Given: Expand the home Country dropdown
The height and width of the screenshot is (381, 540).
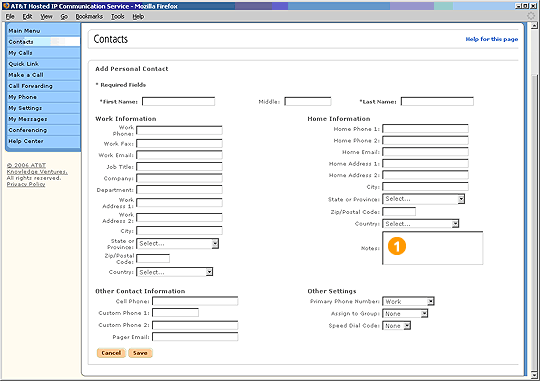Looking at the screenshot, I should coord(421,224).
